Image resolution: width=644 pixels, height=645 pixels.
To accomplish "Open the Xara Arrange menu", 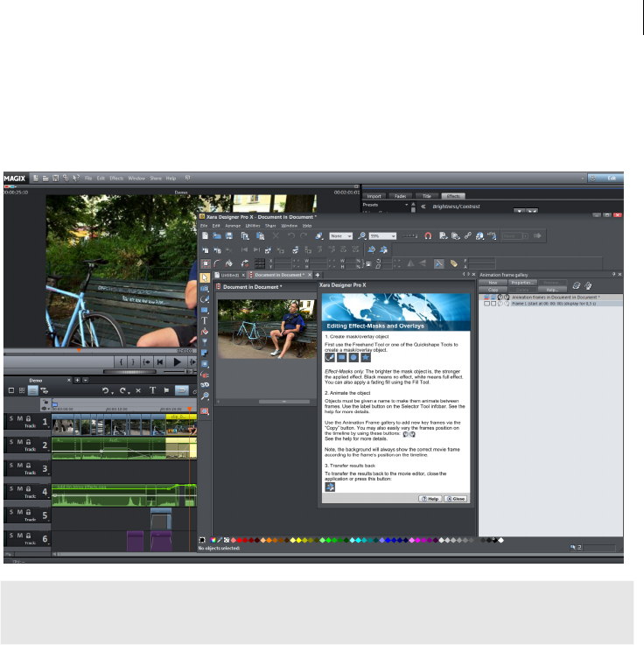I will [233, 226].
